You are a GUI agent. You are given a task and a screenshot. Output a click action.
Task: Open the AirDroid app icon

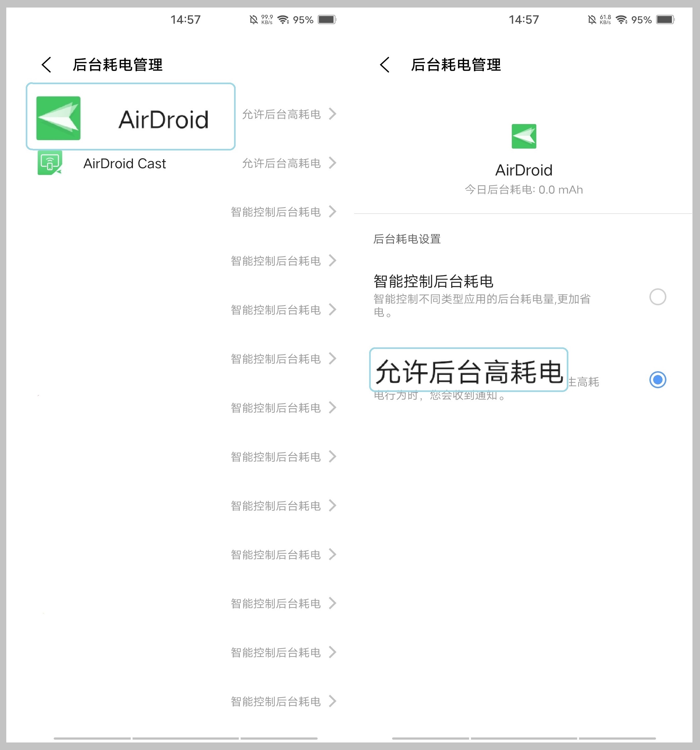(x=58, y=118)
